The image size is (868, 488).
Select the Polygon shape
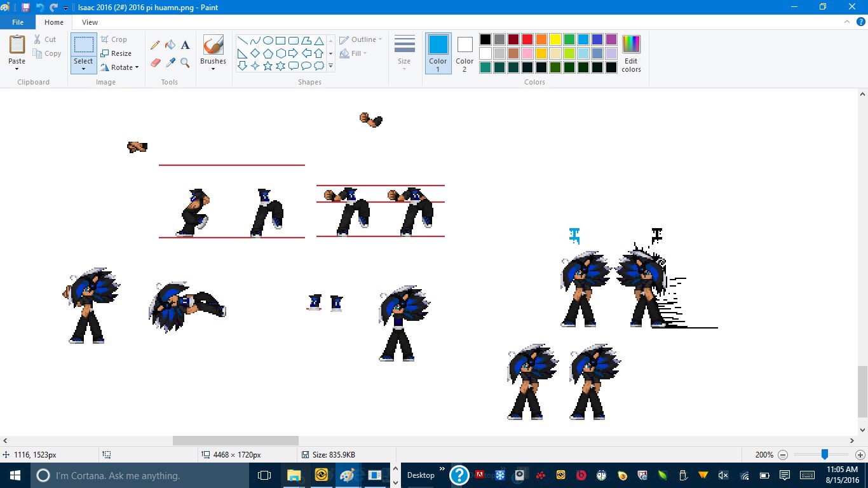pos(306,41)
